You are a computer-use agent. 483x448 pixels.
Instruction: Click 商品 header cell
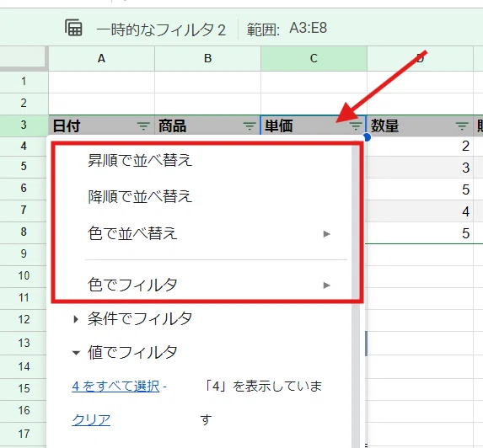pos(207,125)
